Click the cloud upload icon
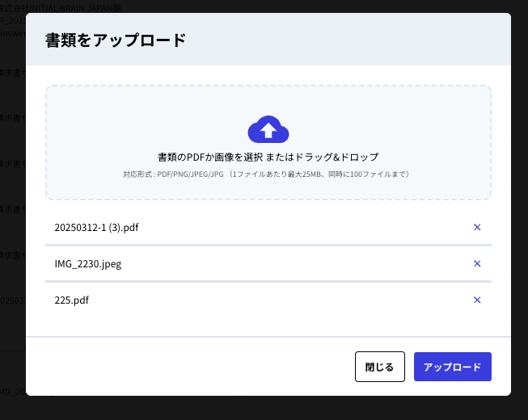Screen dimensions: 528x420 [268, 129]
